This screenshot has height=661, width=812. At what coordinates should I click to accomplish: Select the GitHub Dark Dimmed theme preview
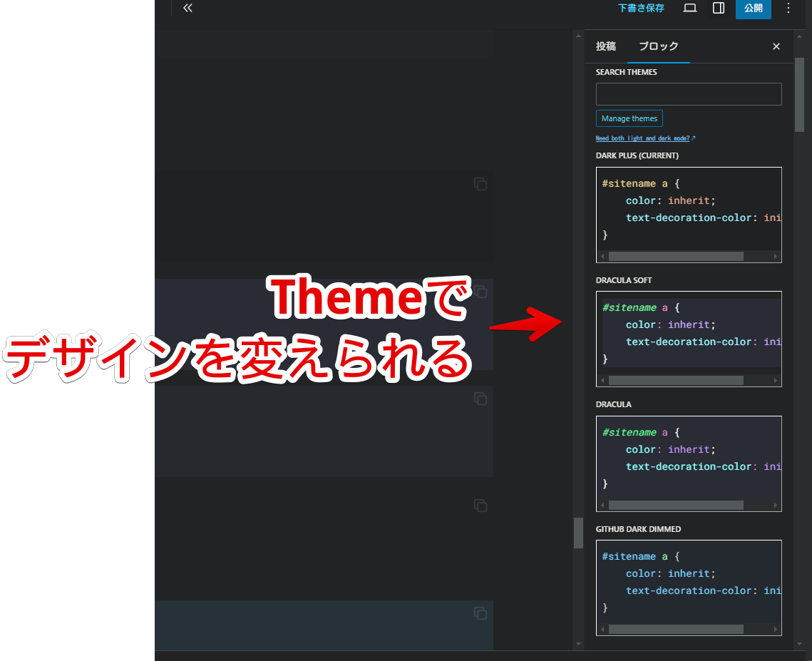pos(689,588)
